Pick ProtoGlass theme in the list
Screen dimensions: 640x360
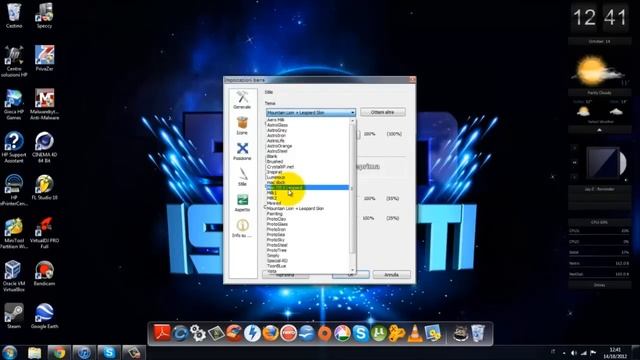tap(277, 224)
